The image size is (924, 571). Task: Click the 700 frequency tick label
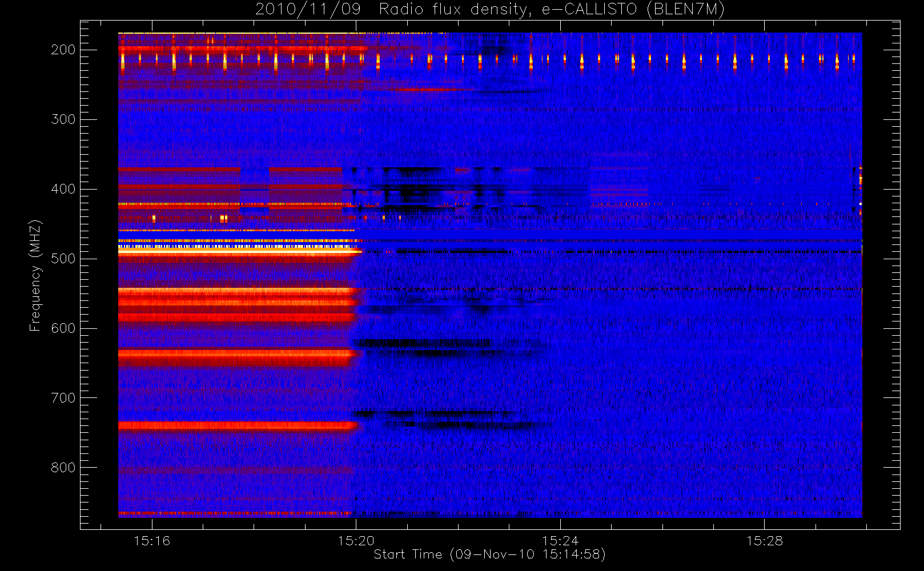point(63,398)
